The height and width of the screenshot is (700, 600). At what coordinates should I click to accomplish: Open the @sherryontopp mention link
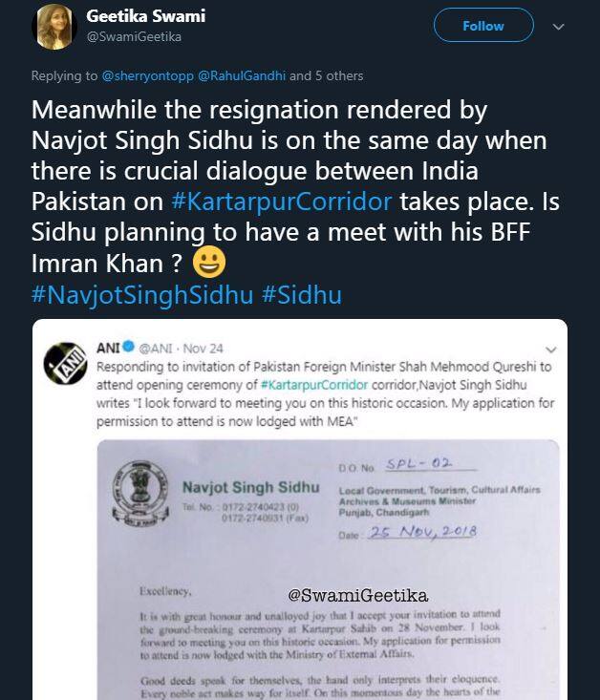[x=145, y=75]
